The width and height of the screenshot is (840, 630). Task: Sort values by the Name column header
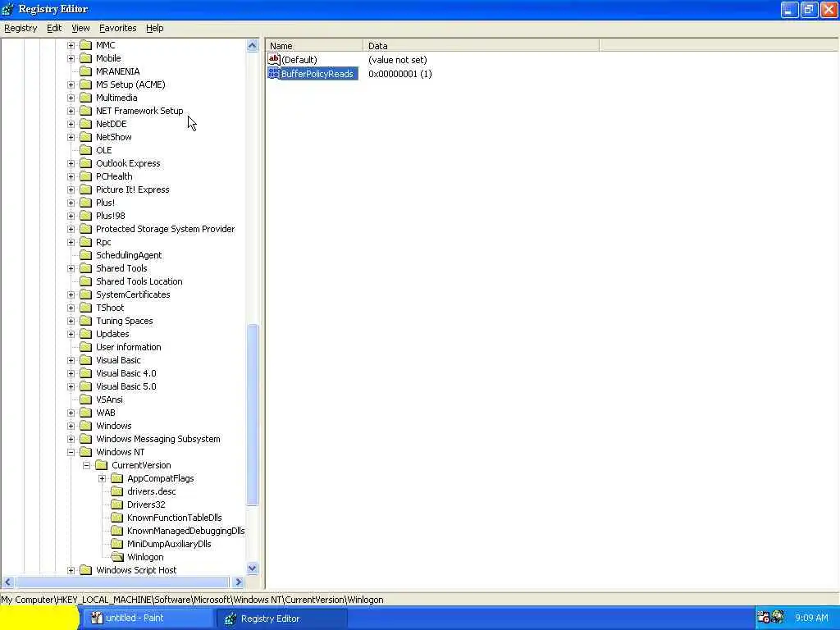(x=314, y=46)
